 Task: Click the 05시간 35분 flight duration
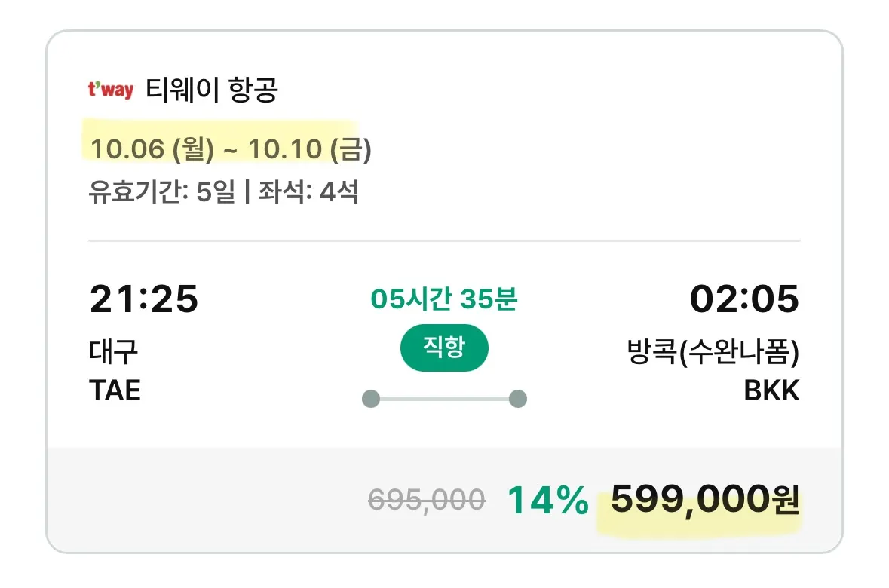point(443,299)
